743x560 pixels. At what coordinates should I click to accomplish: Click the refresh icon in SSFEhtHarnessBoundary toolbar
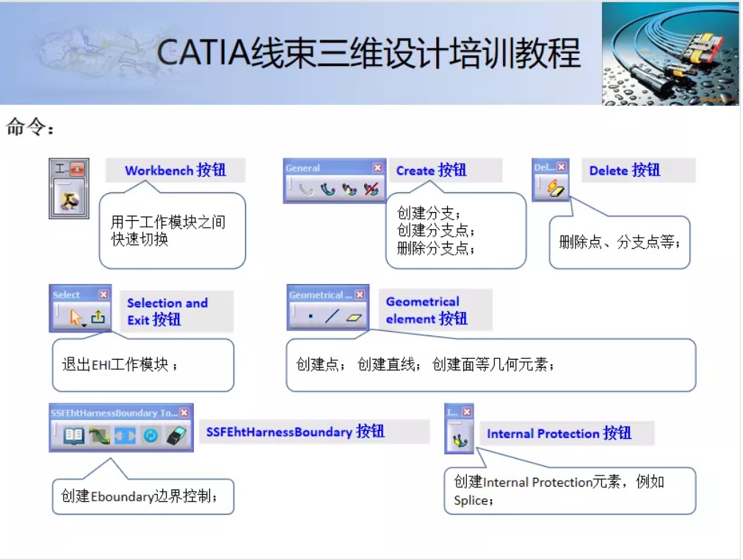coord(151,435)
